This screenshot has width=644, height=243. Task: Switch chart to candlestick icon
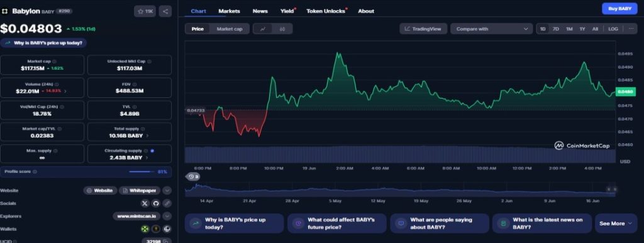pyautogui.click(x=282, y=29)
